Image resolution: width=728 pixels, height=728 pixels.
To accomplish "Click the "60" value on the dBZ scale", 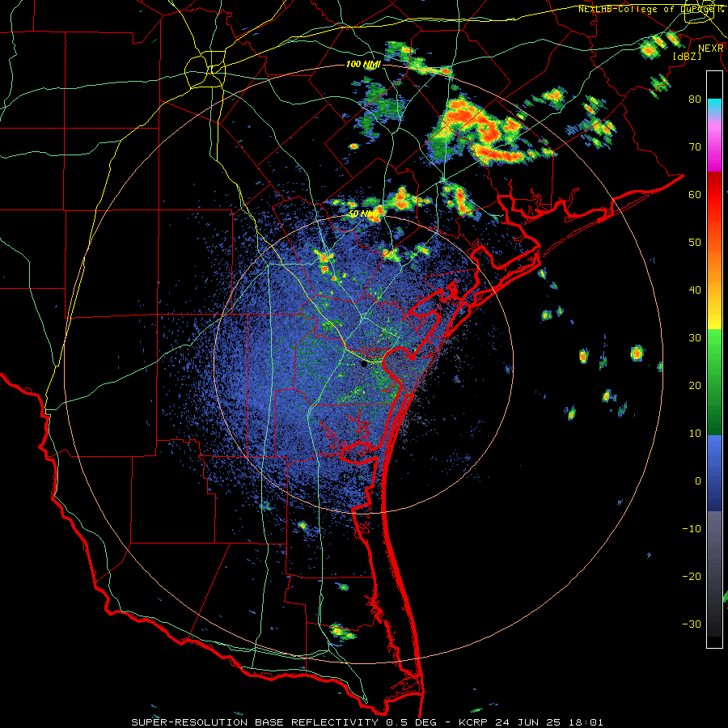I will point(695,195).
